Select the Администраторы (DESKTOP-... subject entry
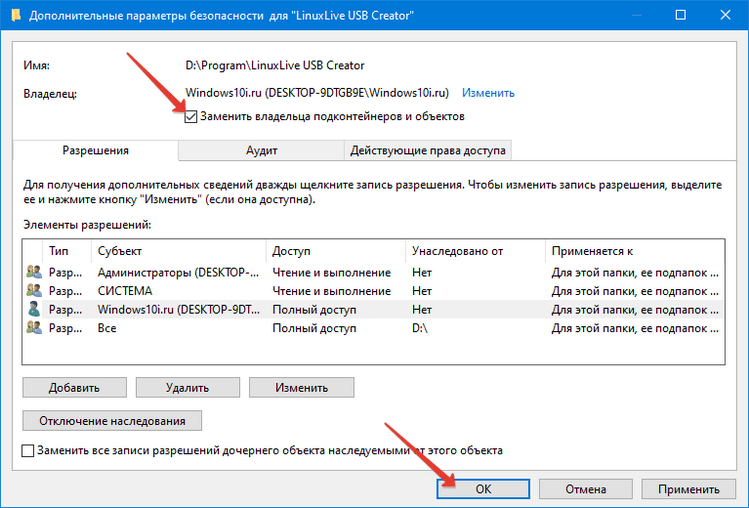This screenshot has height=508, width=749. point(178,272)
